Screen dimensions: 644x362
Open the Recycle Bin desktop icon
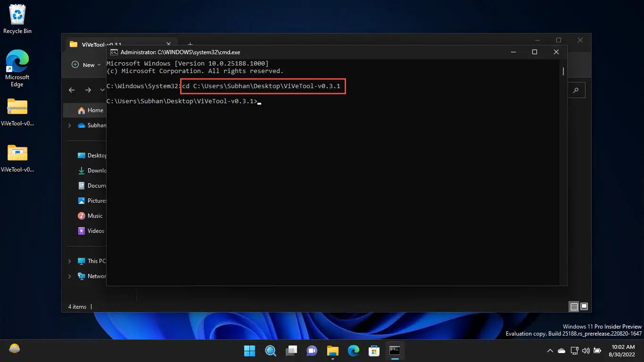tap(17, 19)
